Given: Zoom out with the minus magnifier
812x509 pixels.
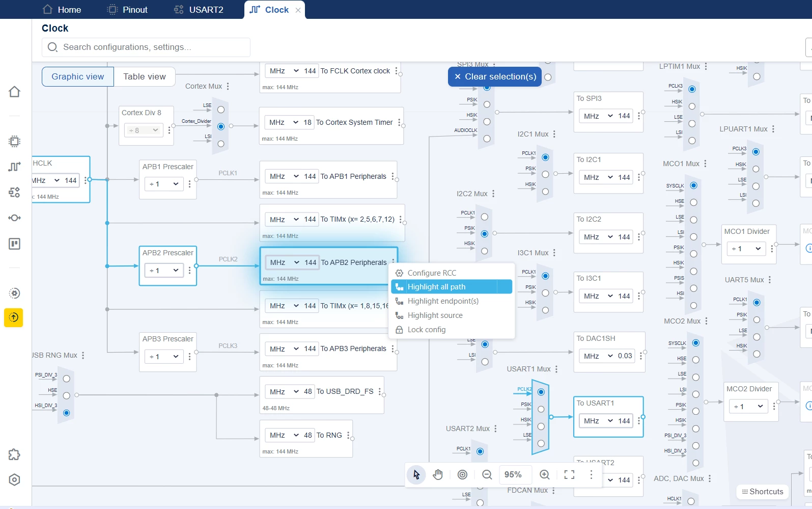Looking at the screenshot, I should 487,475.
